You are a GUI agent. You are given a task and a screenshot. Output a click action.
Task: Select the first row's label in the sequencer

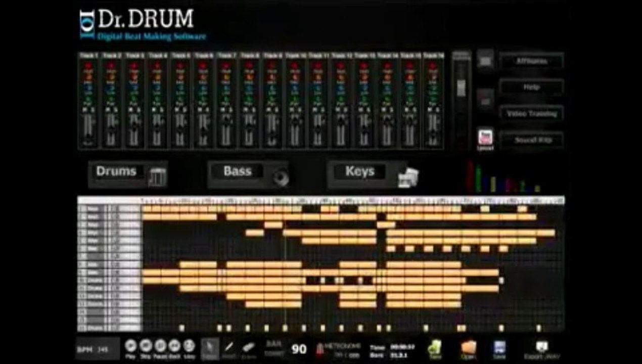point(109,209)
